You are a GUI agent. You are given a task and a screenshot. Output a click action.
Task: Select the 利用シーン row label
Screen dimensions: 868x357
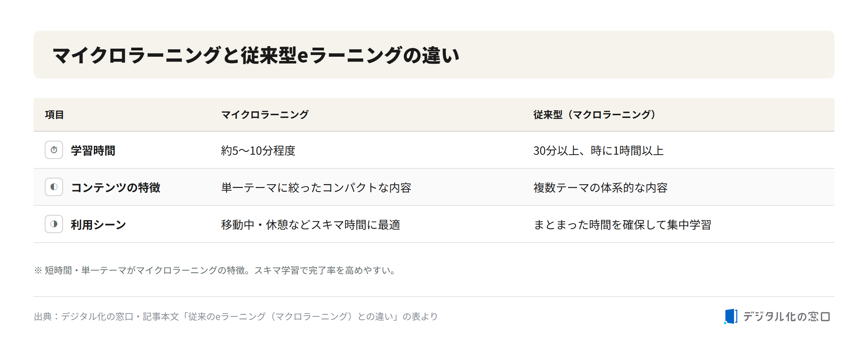pos(98,225)
